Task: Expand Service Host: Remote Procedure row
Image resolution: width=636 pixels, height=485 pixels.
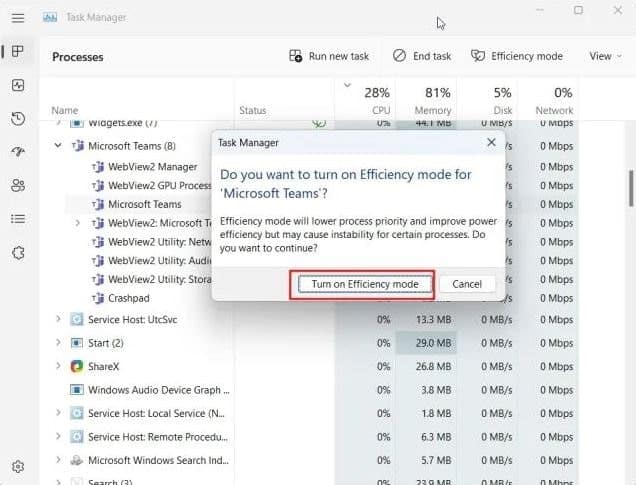Action: (x=58, y=436)
